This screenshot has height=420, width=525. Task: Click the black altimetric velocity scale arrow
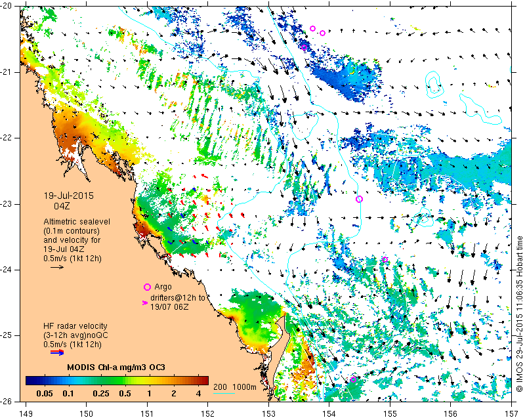[x=57, y=267]
